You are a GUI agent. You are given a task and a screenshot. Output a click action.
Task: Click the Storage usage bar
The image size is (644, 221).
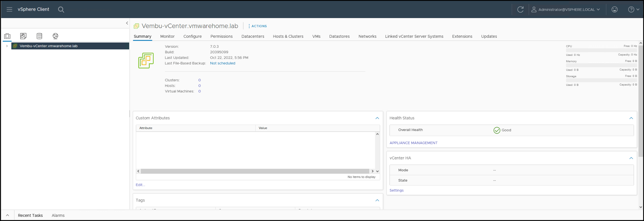tap(601, 80)
